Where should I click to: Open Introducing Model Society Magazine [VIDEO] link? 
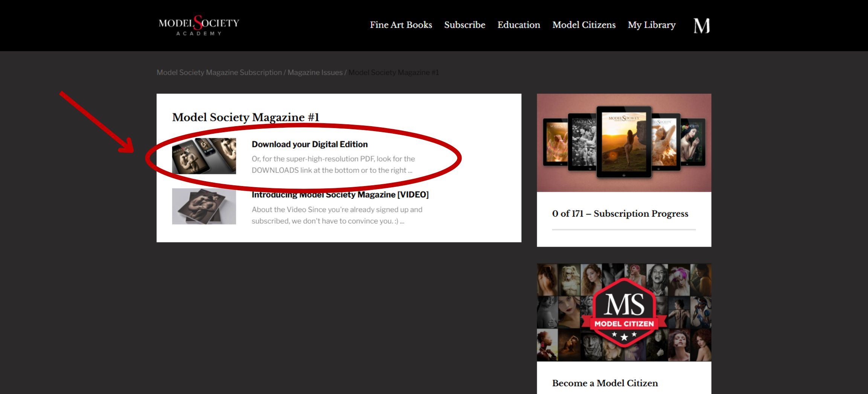point(340,195)
